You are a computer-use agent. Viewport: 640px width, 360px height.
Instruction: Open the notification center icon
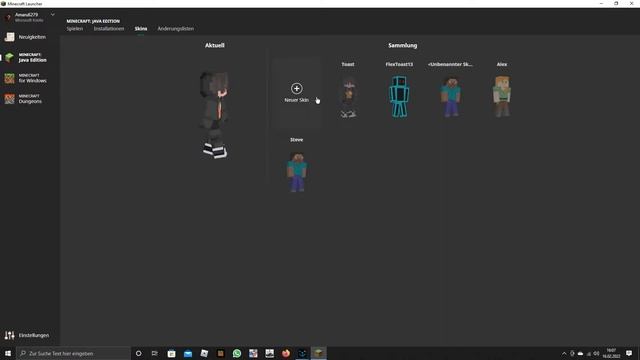[629, 353]
